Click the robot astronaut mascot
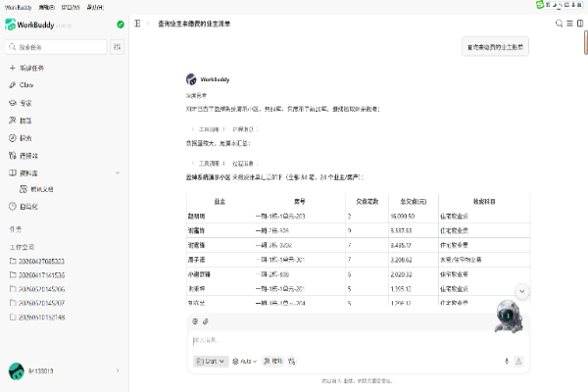Screen dimensions: 588x392 (x=509, y=317)
